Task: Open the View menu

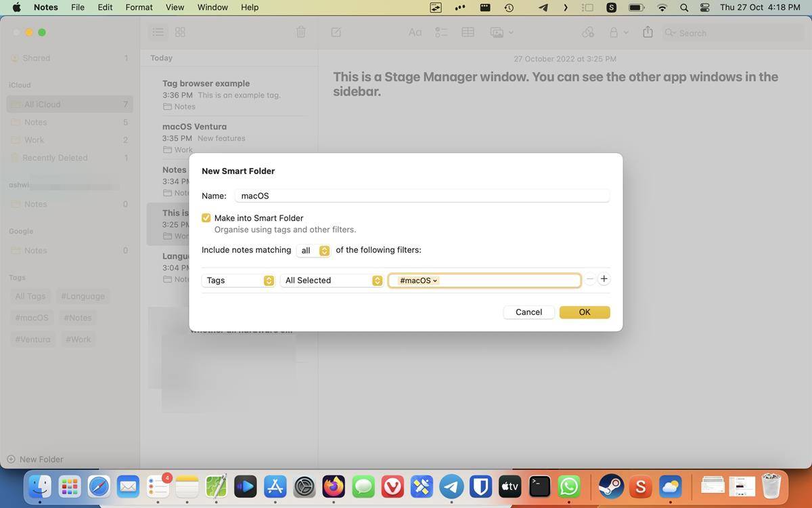Action: click(174, 7)
